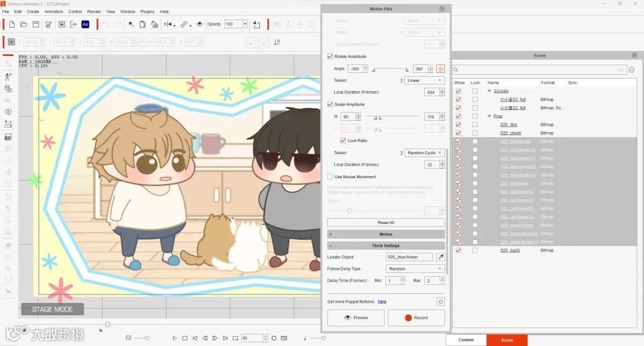644x346 pixels.
Task: Click the link tool icon in the toolbar
Action: pyautogui.click(x=185, y=25)
